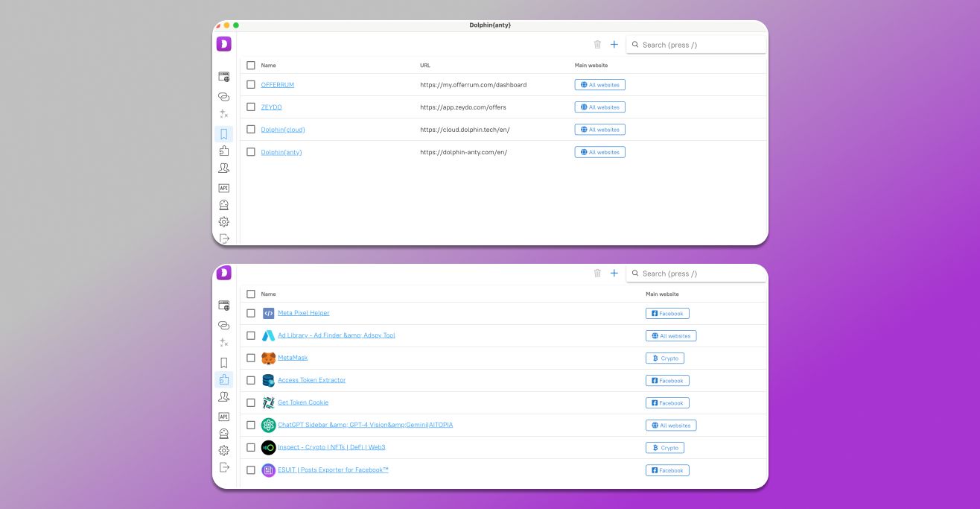Check the Ad Library row checkbox
The height and width of the screenshot is (509, 980).
click(251, 335)
